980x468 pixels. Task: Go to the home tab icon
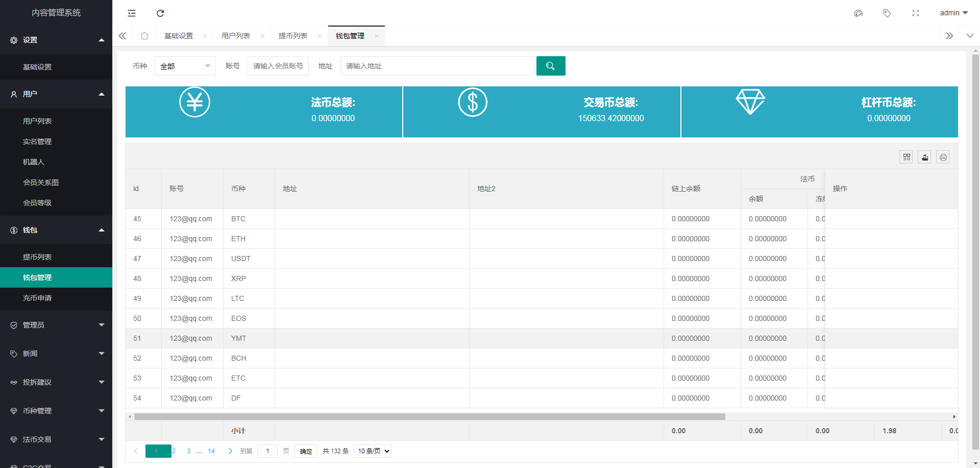(x=144, y=36)
